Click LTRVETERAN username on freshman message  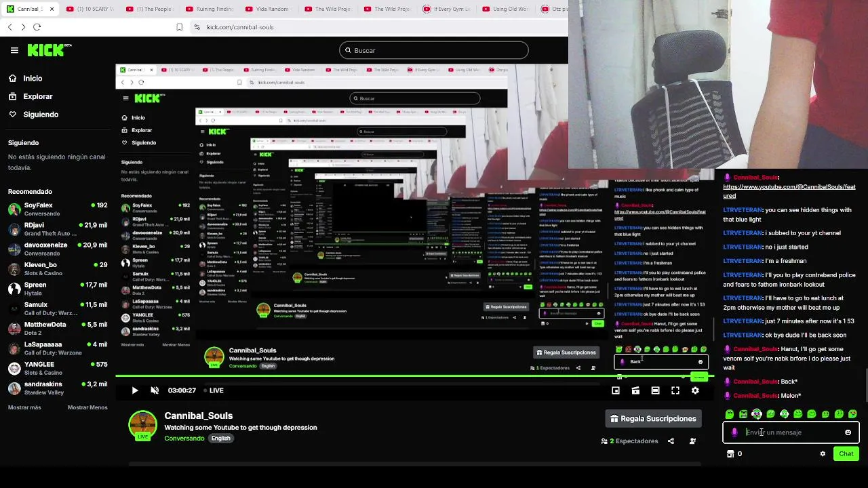(743, 261)
